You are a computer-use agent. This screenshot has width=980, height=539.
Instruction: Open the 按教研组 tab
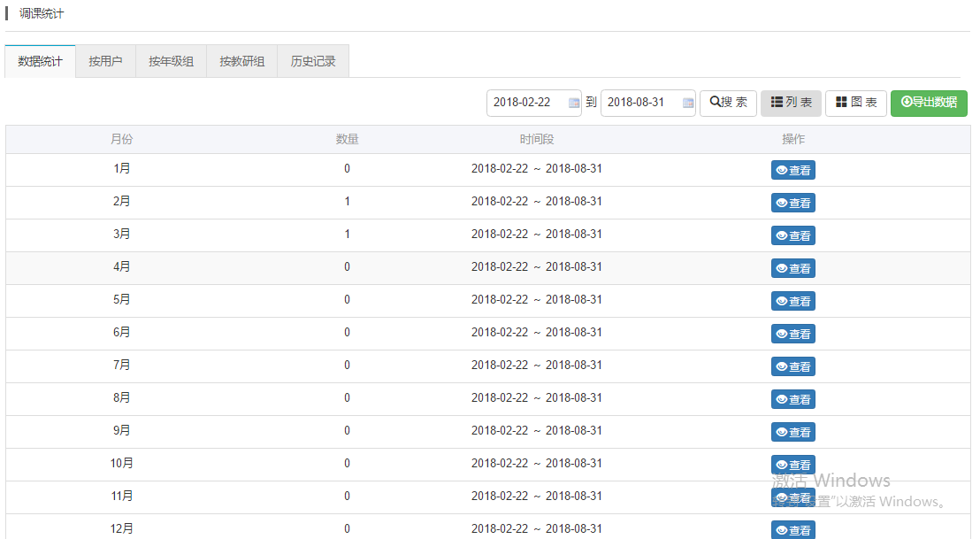(x=241, y=62)
